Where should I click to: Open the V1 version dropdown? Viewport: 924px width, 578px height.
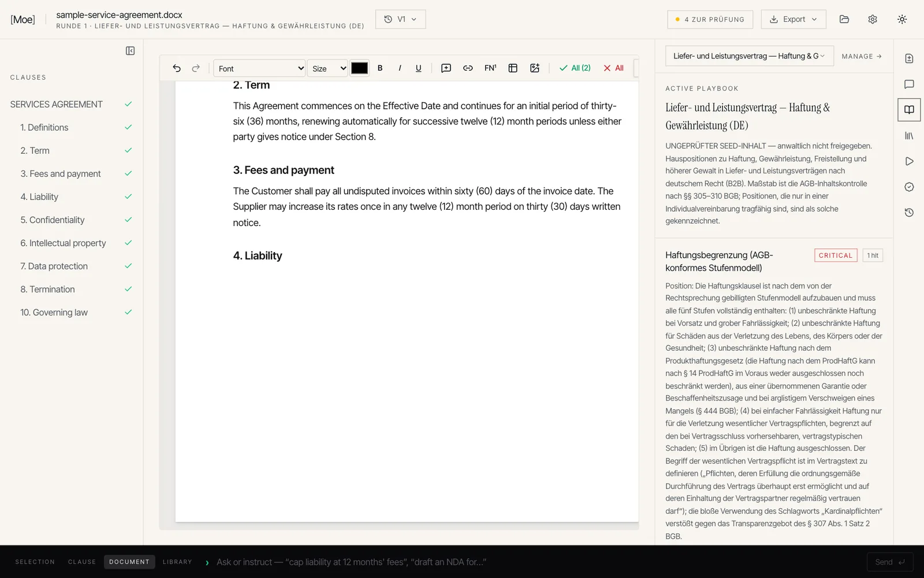401,19
